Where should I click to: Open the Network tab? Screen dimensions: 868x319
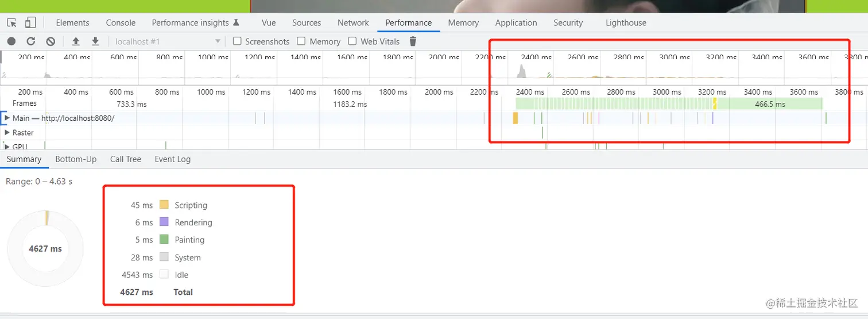(353, 23)
